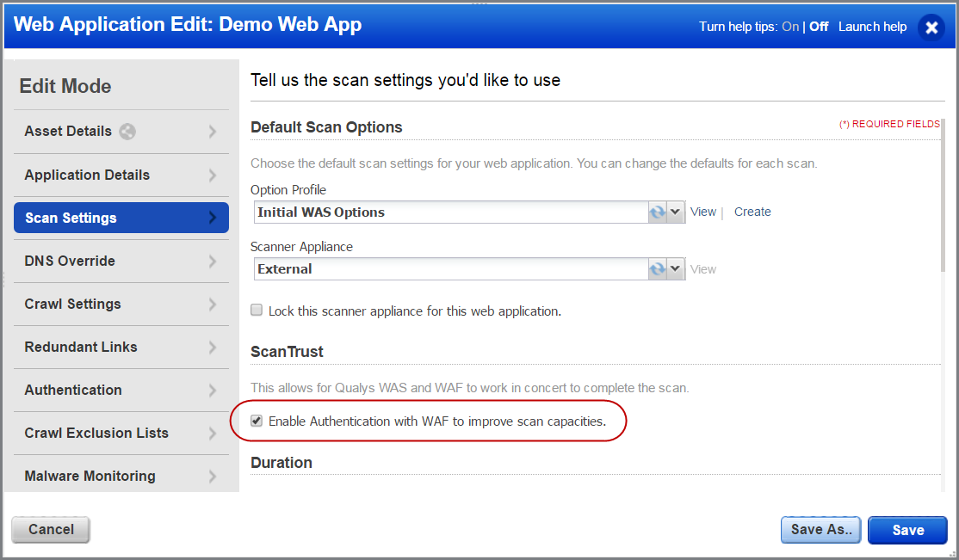Click the Cancel button
Screen dimensions: 959x560
tap(51, 529)
